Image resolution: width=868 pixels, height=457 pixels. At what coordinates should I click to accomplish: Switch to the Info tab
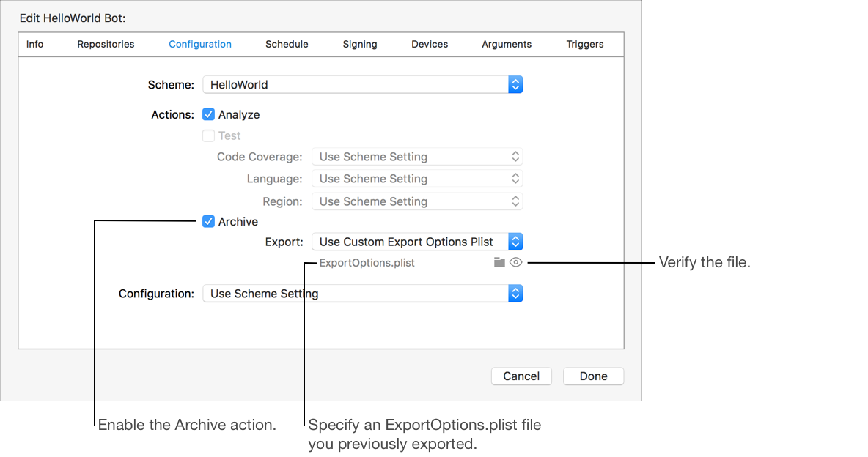(35, 44)
